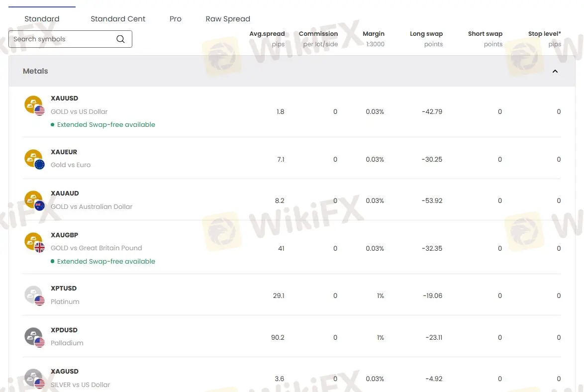The width and height of the screenshot is (584, 392).
Task: Click the green dot beside Extended Swap-free
Action: pyautogui.click(x=52, y=124)
